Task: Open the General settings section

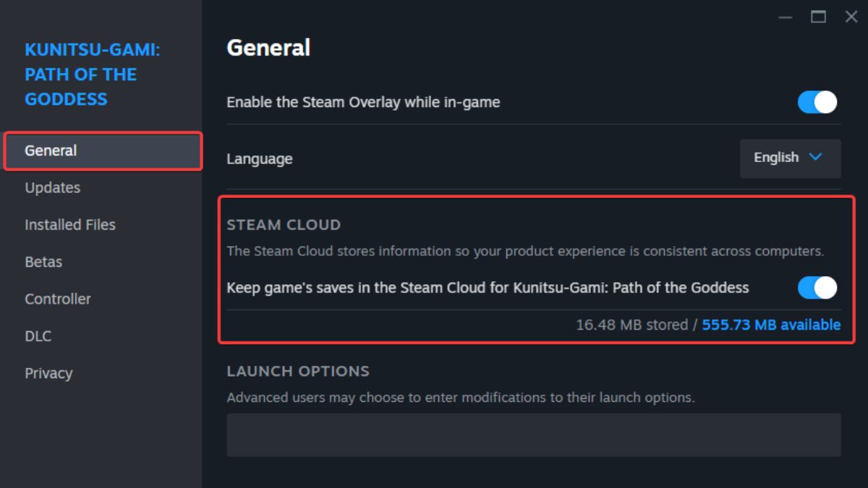Action: (x=51, y=150)
